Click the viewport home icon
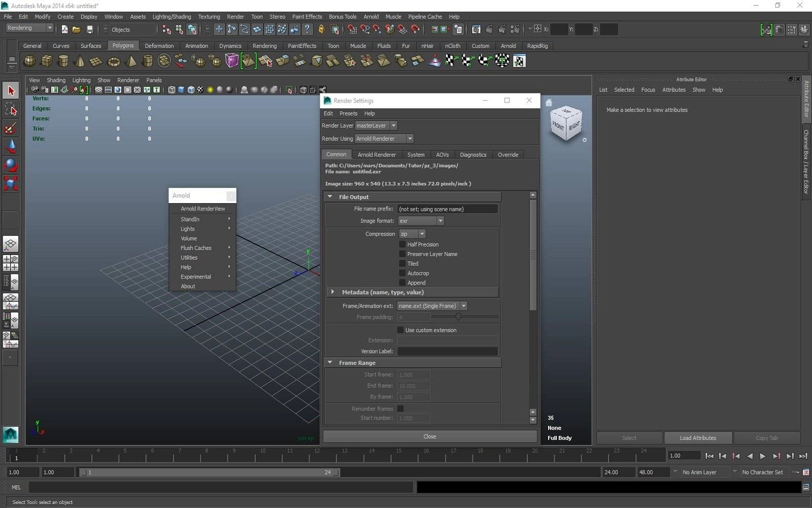The image size is (812, 508). coord(549,103)
